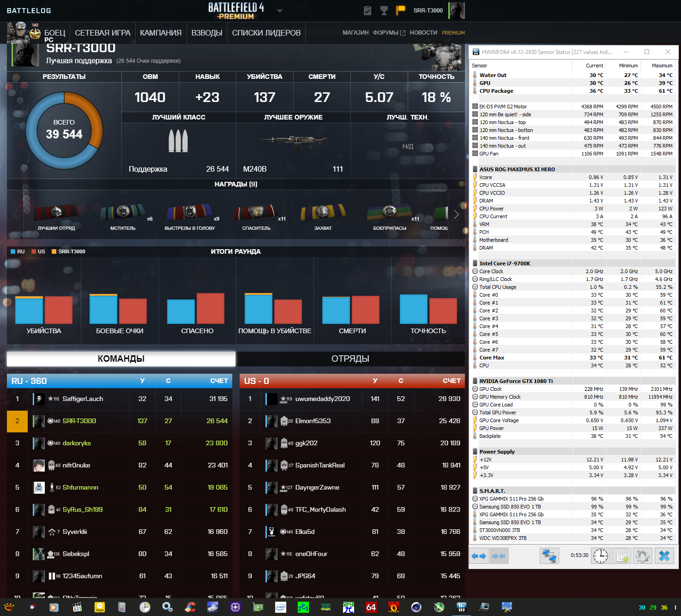
Task: Open HWiNFO remote monitoring network button
Action: coord(549,556)
